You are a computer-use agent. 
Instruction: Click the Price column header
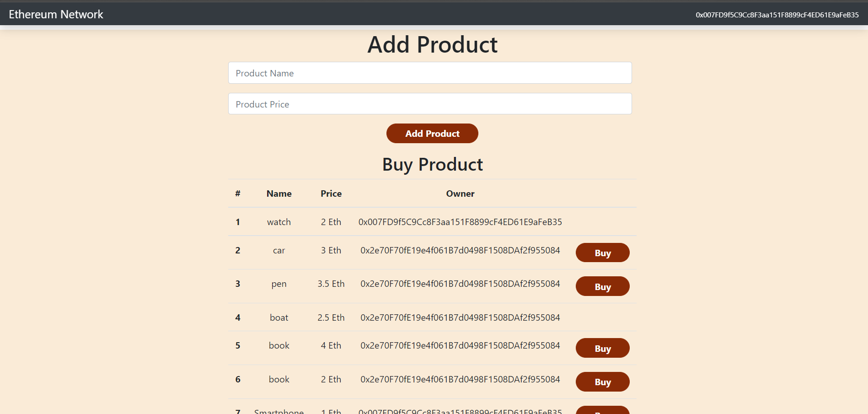click(x=331, y=194)
